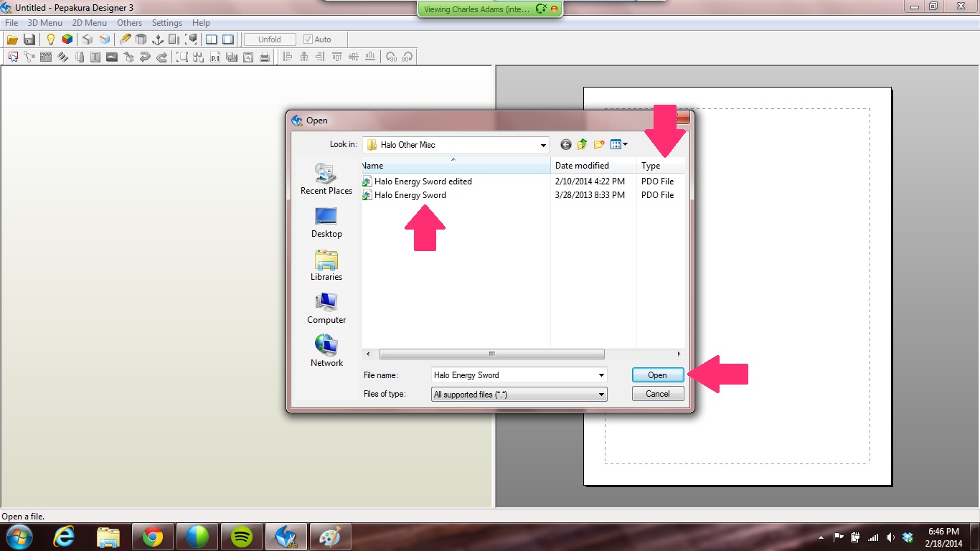
Task: Open the File menu
Action: [x=11, y=23]
